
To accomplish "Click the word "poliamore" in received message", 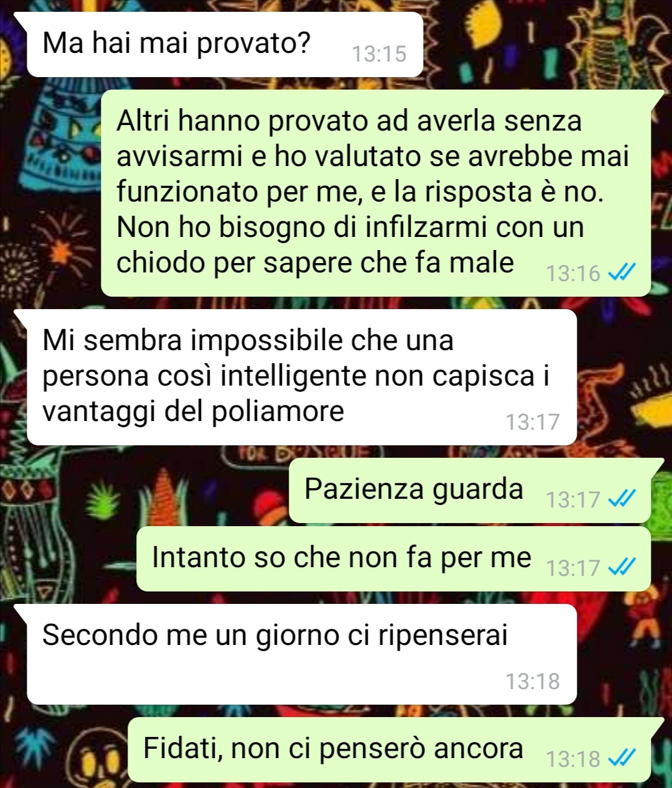I will pyautogui.click(x=278, y=412).
